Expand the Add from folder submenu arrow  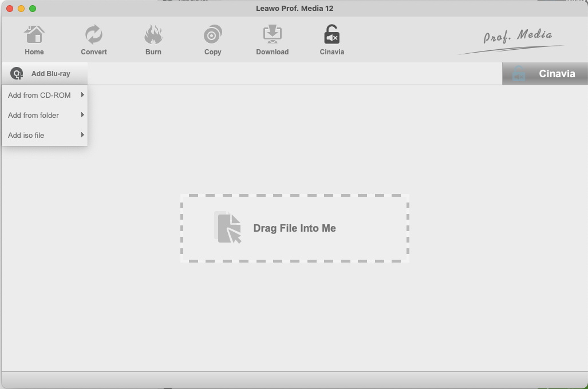tap(82, 114)
